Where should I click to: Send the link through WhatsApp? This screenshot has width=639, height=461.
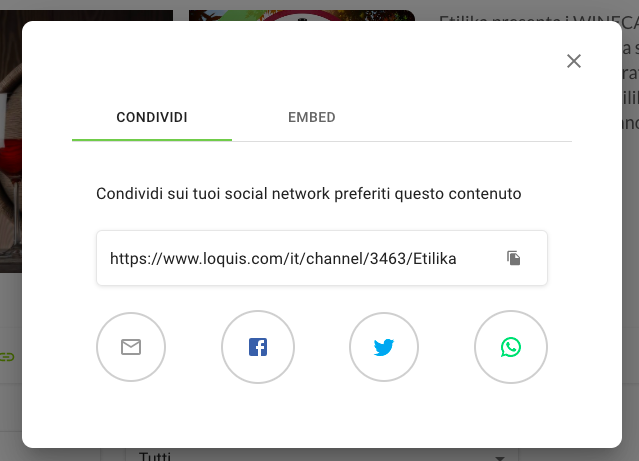511,347
